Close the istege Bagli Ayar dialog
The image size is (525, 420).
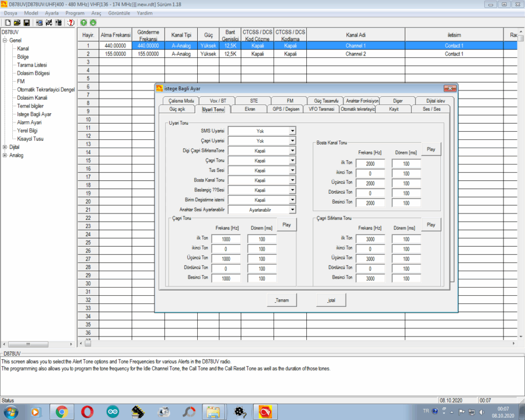coord(450,89)
